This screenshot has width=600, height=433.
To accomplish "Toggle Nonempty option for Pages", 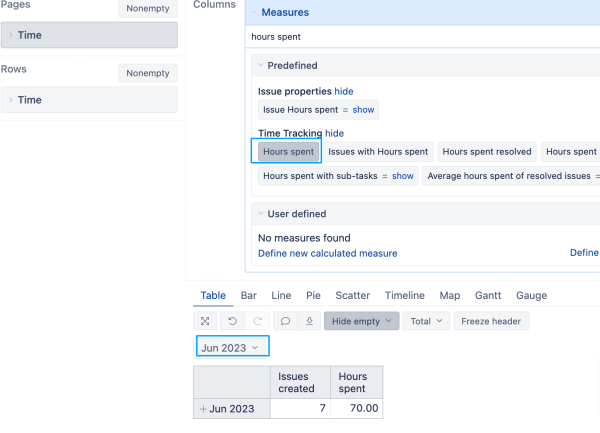I will [x=148, y=8].
